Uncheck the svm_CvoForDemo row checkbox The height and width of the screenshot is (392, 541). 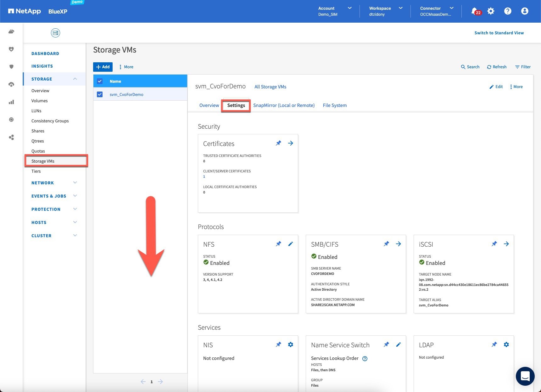(100, 94)
